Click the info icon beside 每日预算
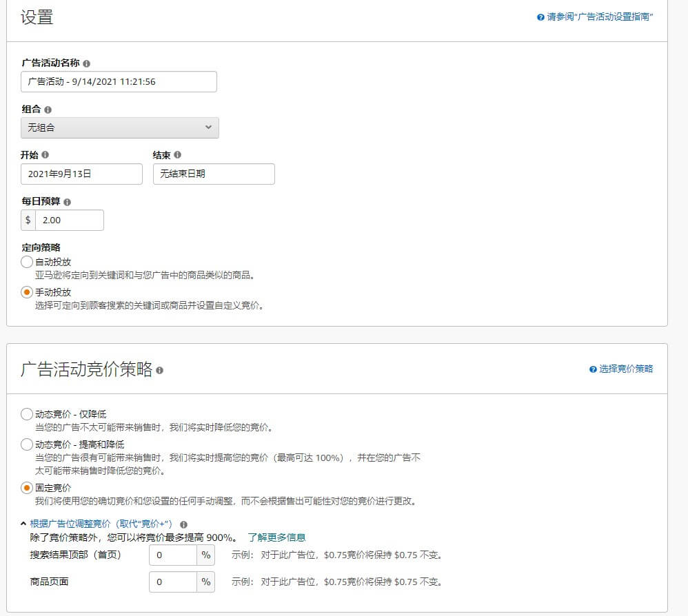This screenshot has width=688, height=616. click(x=67, y=201)
